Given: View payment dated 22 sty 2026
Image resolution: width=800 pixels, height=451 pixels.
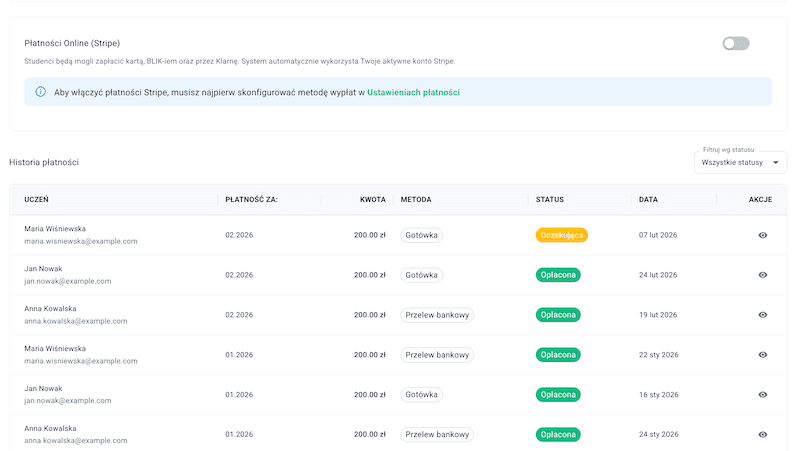Looking at the screenshot, I should (x=762, y=355).
